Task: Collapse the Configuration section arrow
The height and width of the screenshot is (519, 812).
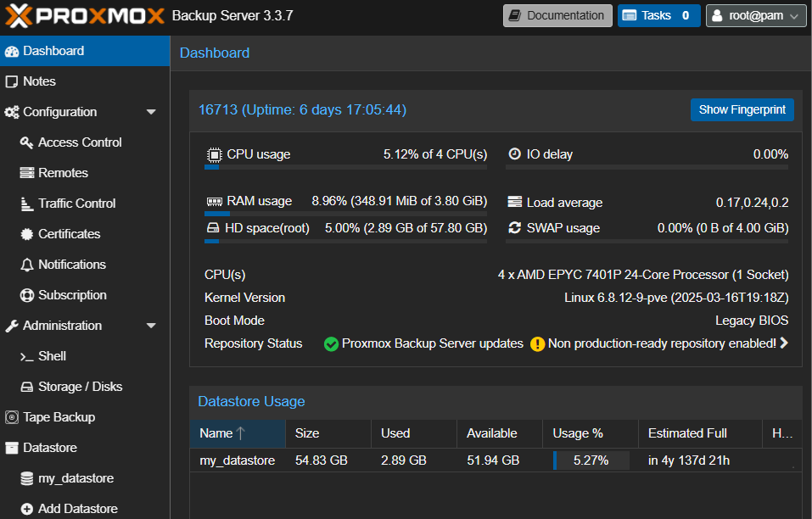Action: click(151, 112)
